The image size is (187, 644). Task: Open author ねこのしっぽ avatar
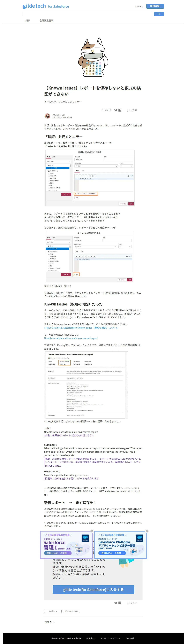(x=47, y=116)
